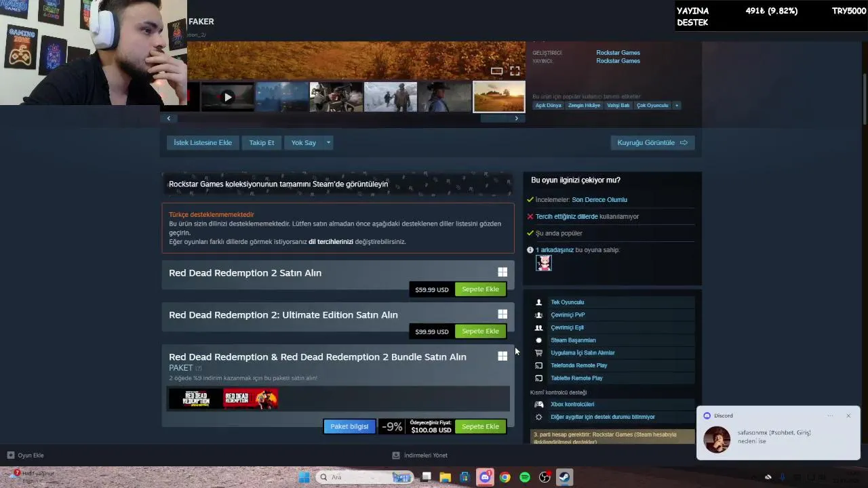Viewport: 868px width, 488px height.
Task: Click the İstek Listesine Ekle button
Action: (x=203, y=142)
